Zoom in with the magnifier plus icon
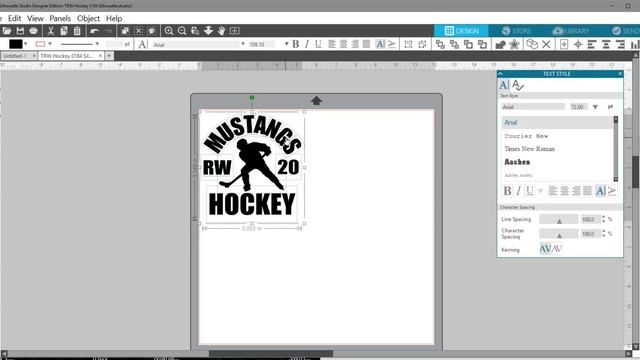Viewport: 640px width, 360px height. [x=169, y=31]
